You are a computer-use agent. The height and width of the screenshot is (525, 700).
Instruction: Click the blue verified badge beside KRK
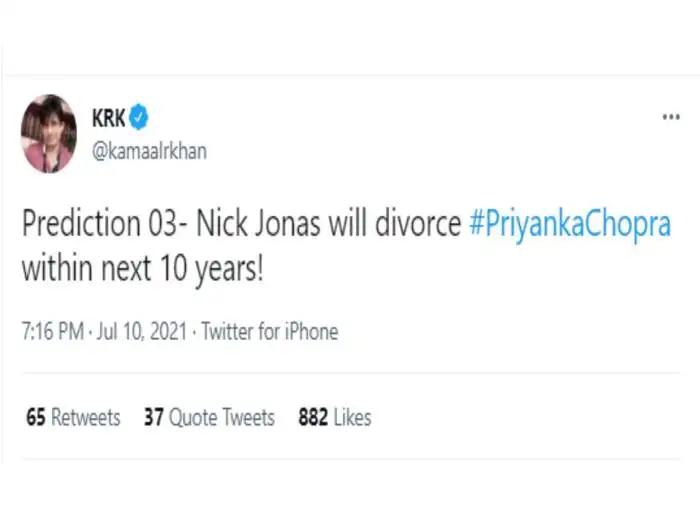click(x=139, y=118)
